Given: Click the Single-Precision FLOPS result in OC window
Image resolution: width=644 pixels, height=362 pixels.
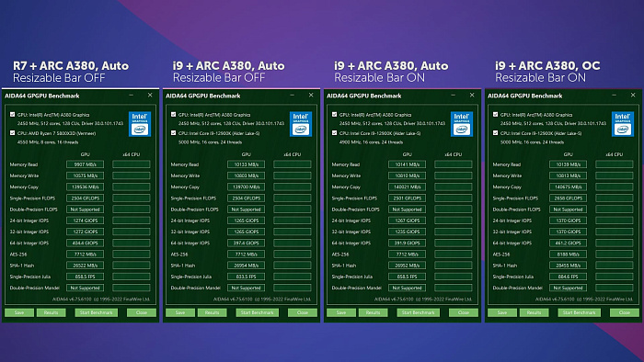Looking at the screenshot, I should pyautogui.click(x=568, y=198).
